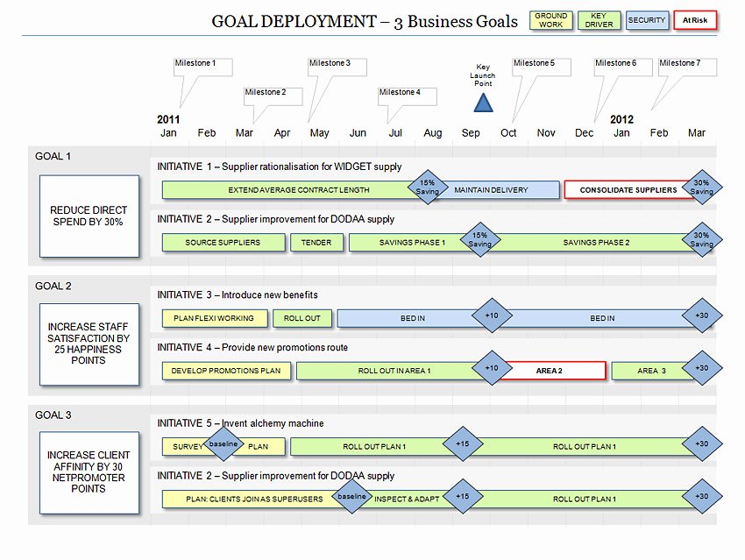Click the Reduce Direct Spend By 30% box
The width and height of the screenshot is (745, 560).
coord(89,216)
